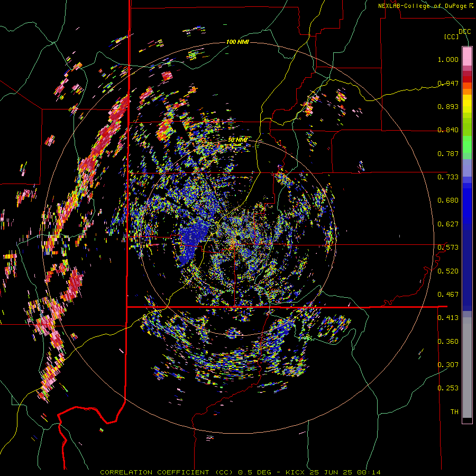Pick the light pink swatch beside 1.000
Image resolution: width=476 pixels, height=476 pixels.
(467, 56)
